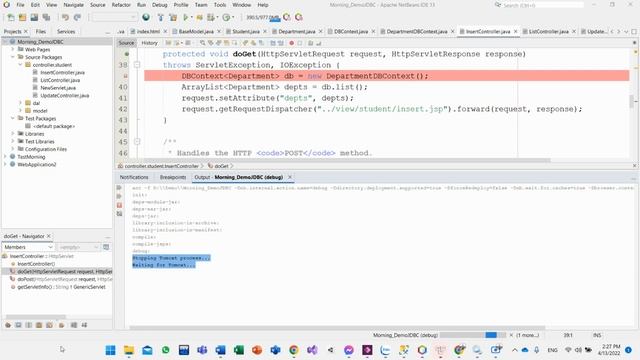640x360 pixels.
Task: Collapse the controller.student package node
Action: pos(20,65)
